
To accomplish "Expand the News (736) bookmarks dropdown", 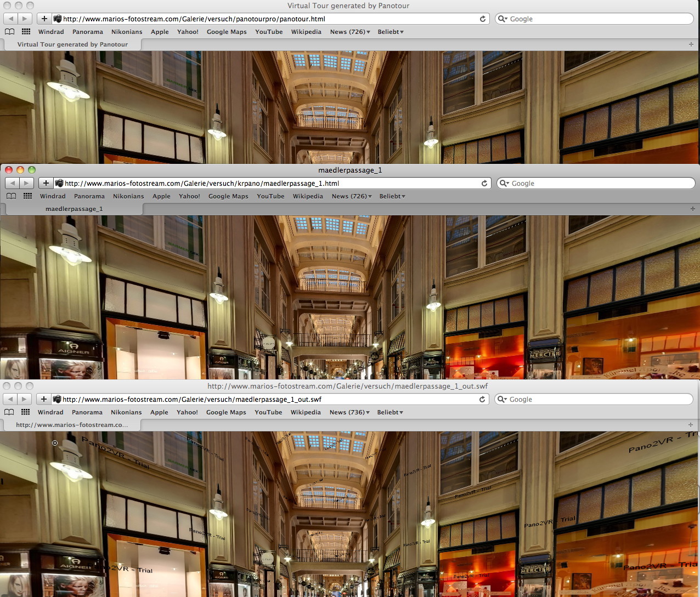I will (x=349, y=412).
